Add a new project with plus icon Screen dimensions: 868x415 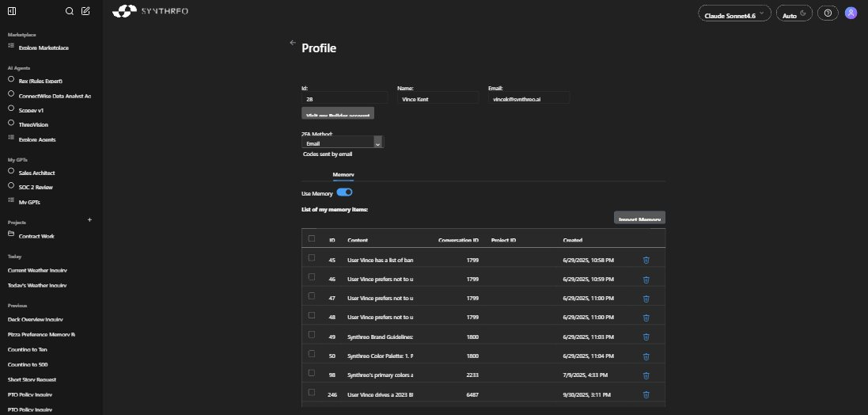[x=89, y=219]
